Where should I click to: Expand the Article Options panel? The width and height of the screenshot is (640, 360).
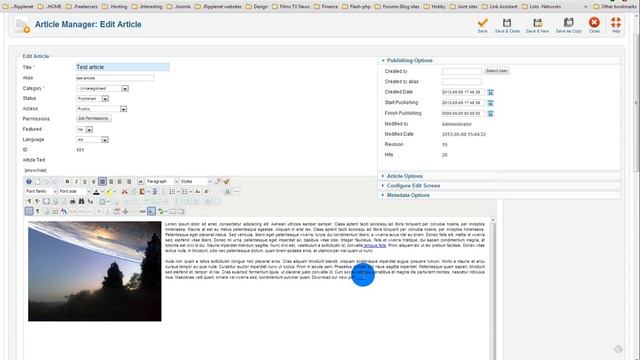point(404,176)
